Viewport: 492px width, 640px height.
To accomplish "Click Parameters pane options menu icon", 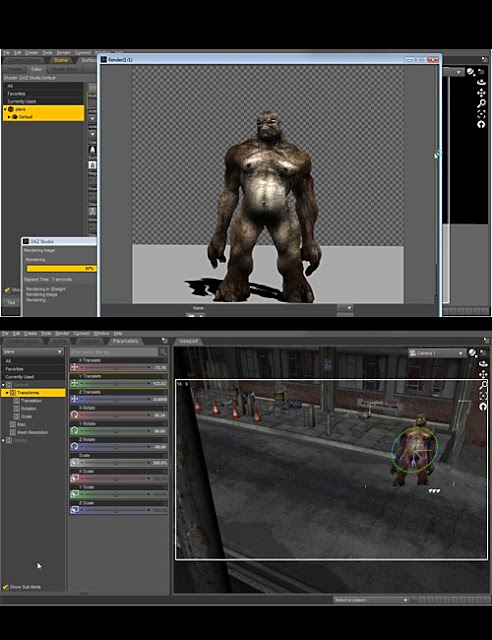I will point(165,340).
